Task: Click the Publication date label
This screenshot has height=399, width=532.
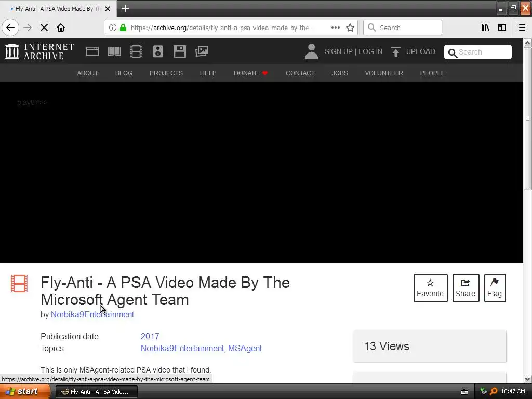Action: pyautogui.click(x=70, y=336)
